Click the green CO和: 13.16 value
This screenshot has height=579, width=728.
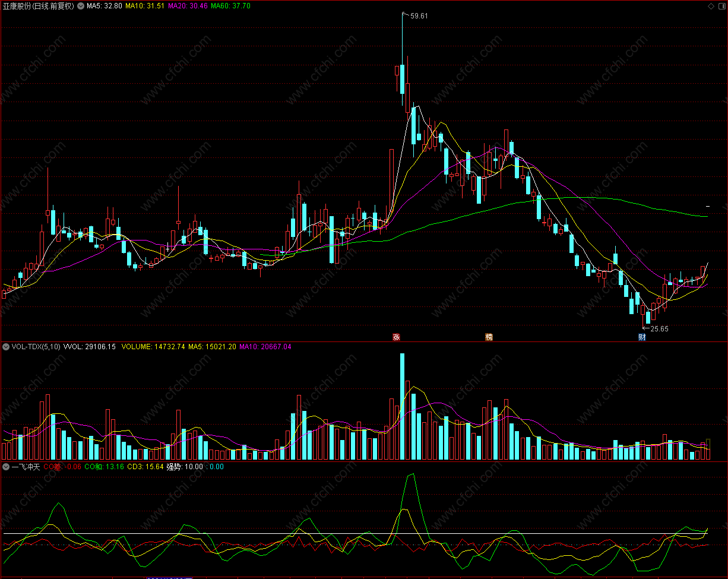[104, 467]
